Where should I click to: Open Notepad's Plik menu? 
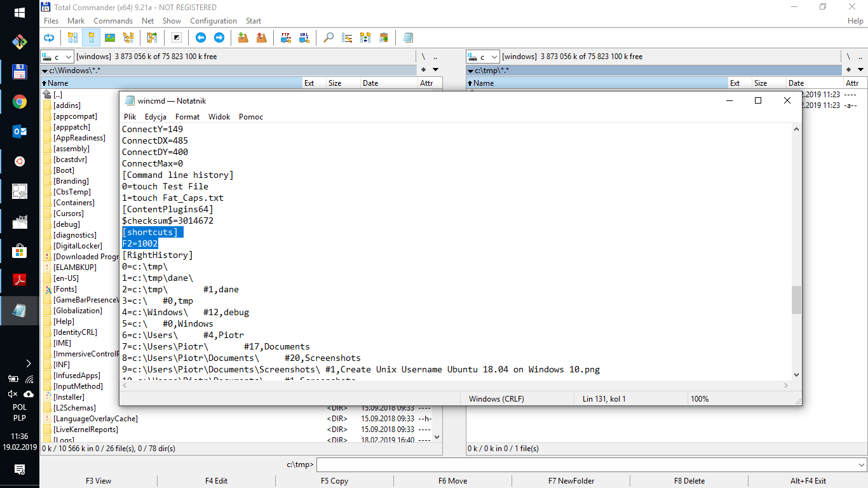130,117
